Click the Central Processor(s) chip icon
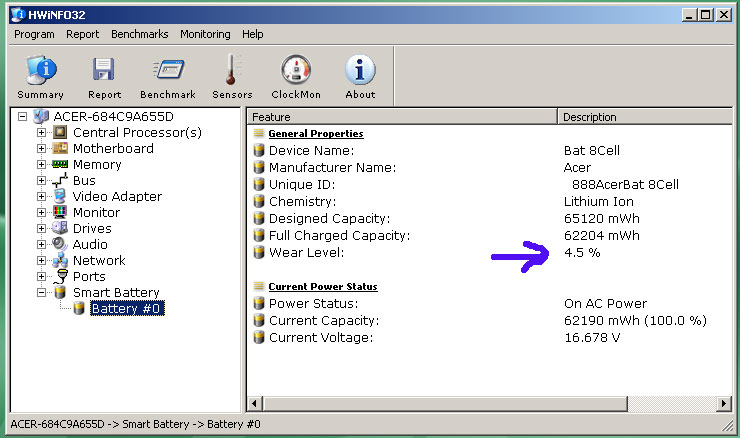The image size is (740, 438). coord(60,132)
